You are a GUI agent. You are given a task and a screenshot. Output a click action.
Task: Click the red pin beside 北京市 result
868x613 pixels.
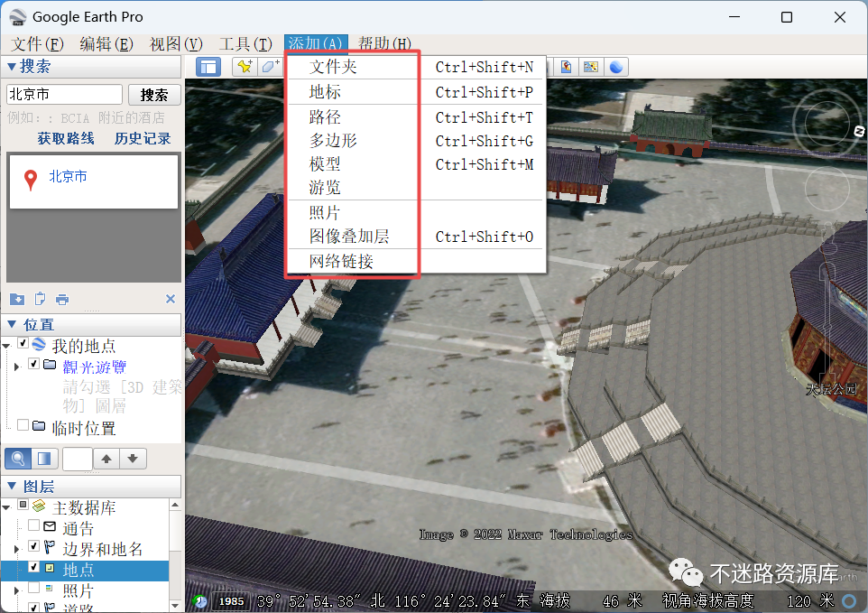[31, 180]
